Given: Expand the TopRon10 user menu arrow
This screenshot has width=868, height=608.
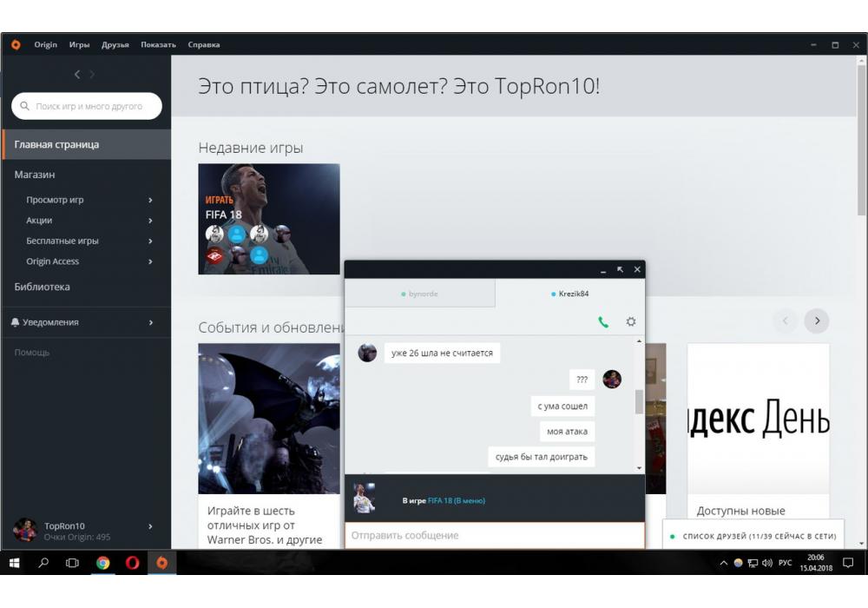Looking at the screenshot, I should tap(150, 526).
